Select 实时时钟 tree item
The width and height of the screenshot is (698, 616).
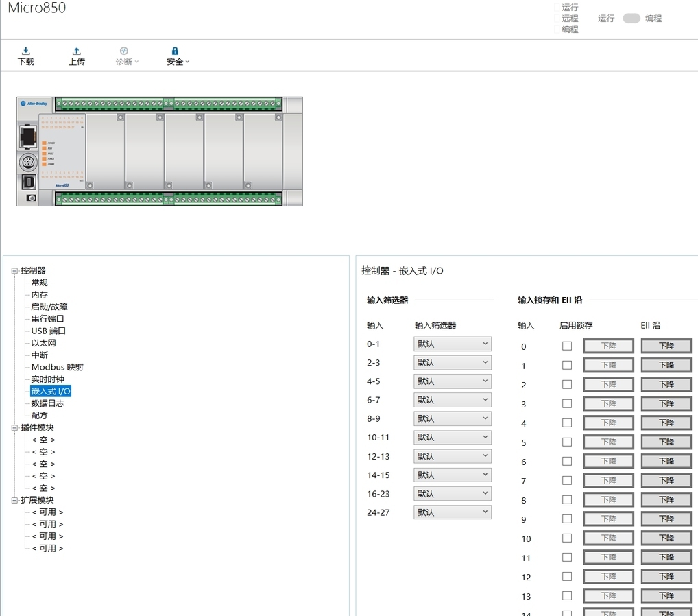47,379
